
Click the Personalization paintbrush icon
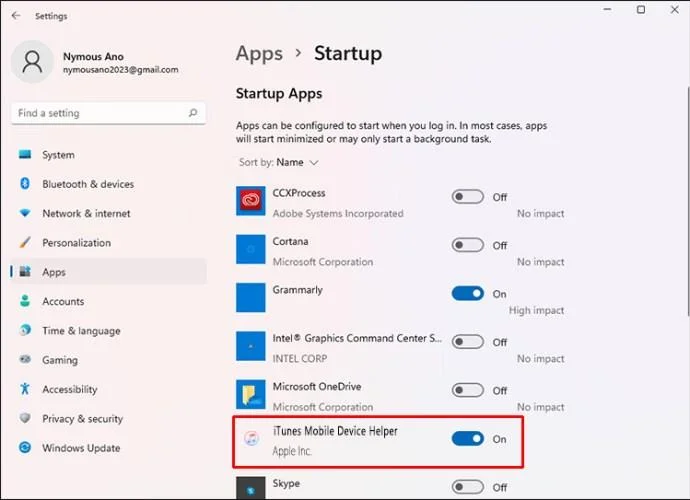click(25, 242)
